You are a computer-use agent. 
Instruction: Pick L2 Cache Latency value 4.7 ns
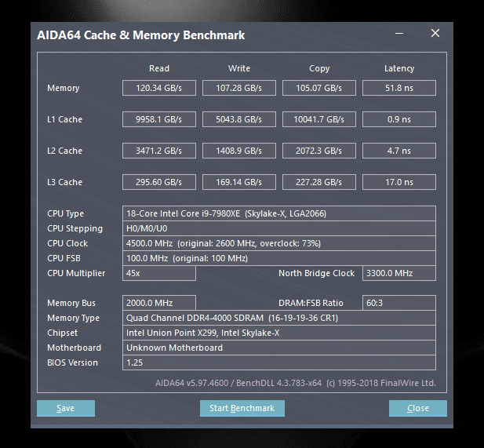399,151
